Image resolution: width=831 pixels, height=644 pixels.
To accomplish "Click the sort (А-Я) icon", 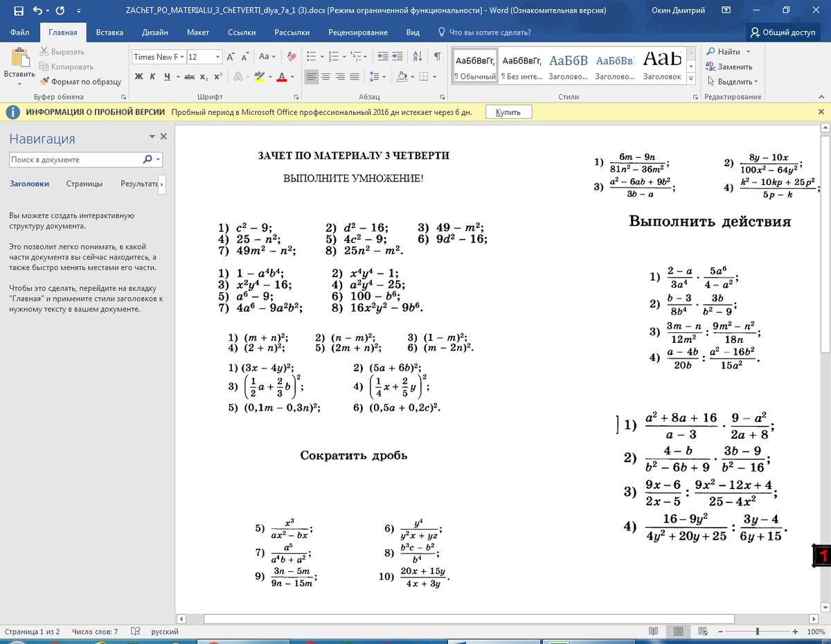I will (x=418, y=57).
